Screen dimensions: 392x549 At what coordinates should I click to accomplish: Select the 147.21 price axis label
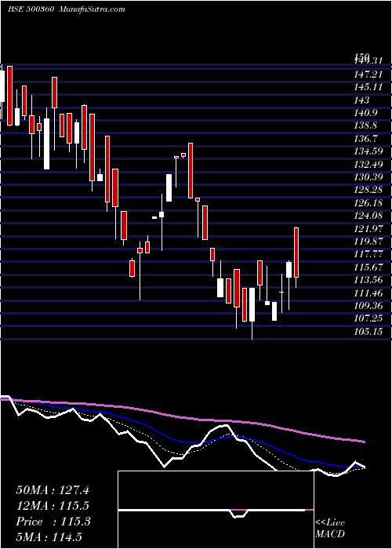[x=367, y=75]
